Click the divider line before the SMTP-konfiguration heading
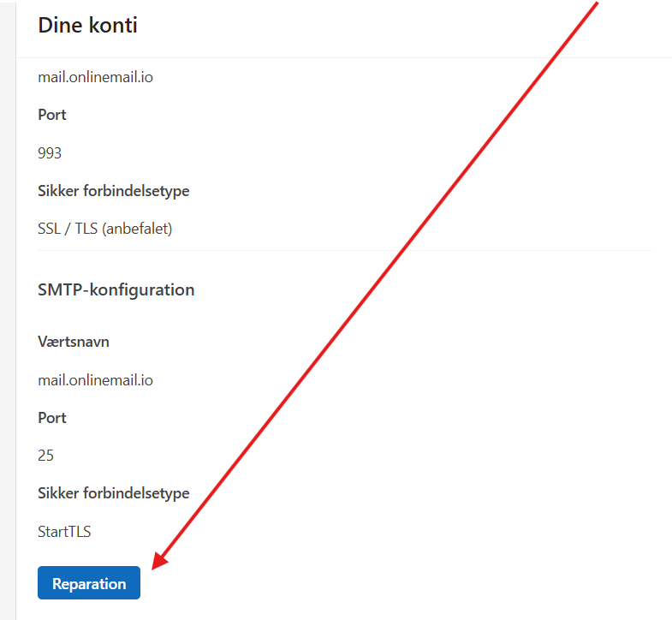 345,250
